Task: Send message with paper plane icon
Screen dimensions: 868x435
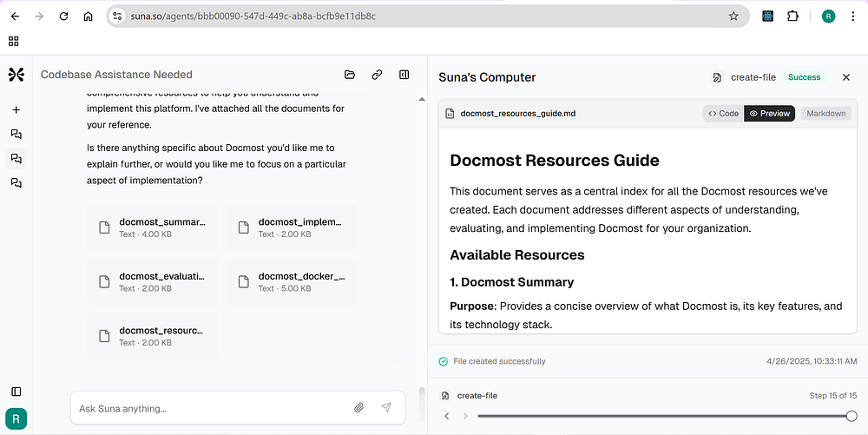Action: 386,408
